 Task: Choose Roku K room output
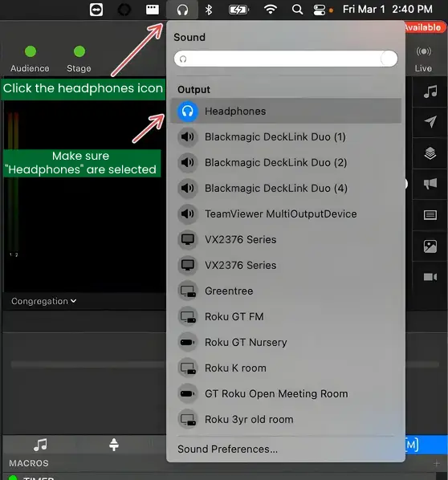tap(286, 368)
